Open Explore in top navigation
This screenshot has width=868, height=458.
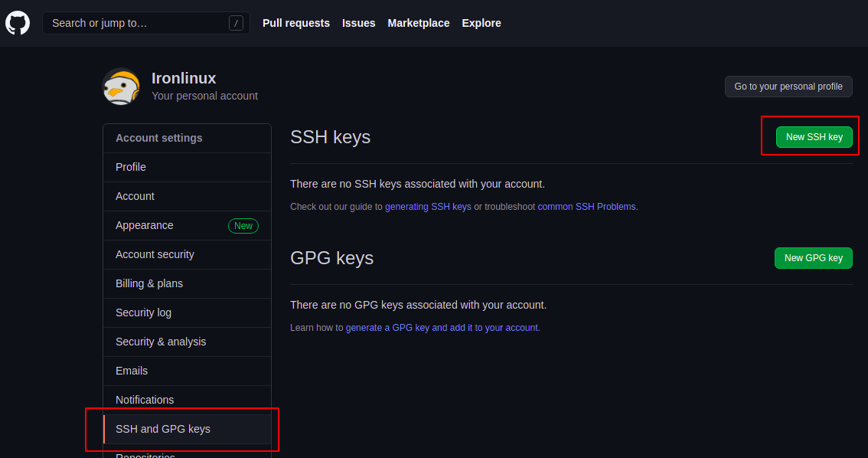pyautogui.click(x=481, y=23)
